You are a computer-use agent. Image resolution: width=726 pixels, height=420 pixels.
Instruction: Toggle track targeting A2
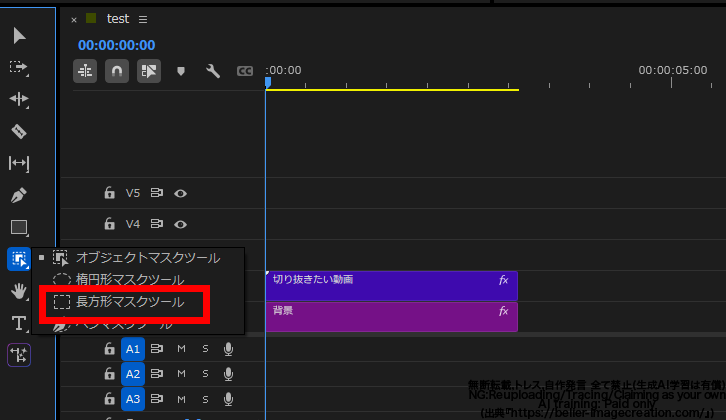click(x=133, y=374)
